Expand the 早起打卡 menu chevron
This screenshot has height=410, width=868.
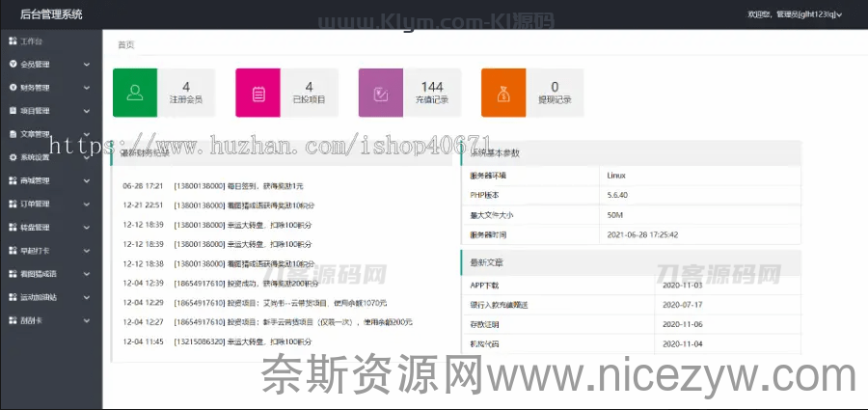point(87,251)
